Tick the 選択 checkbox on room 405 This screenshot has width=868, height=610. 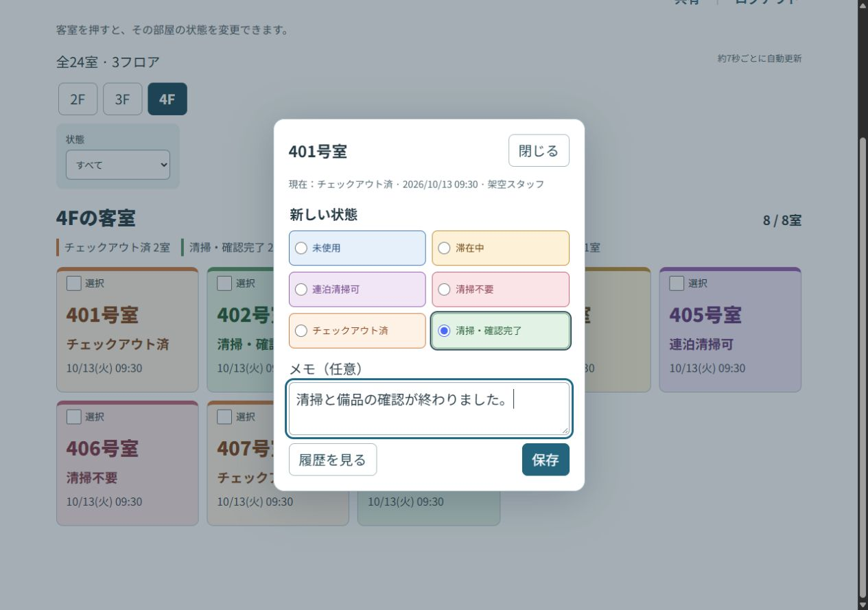pos(677,283)
